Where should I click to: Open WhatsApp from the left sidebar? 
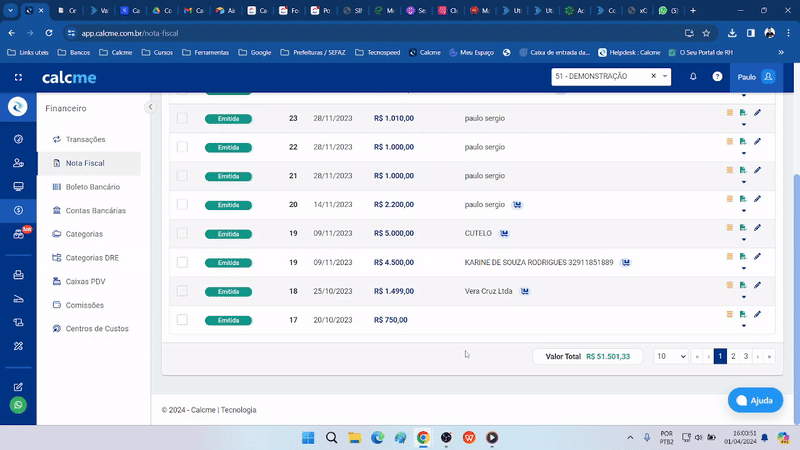18,405
